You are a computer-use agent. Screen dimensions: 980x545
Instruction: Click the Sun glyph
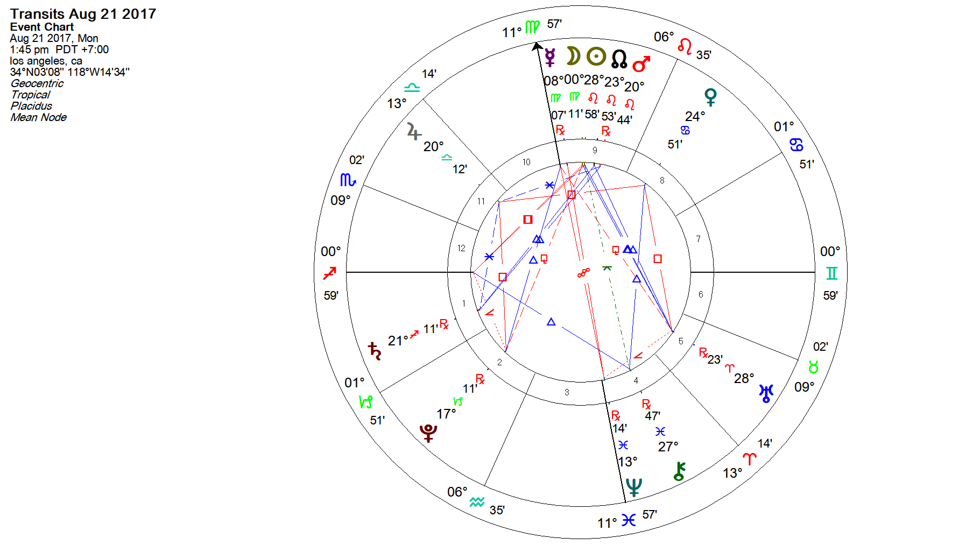tap(596, 56)
